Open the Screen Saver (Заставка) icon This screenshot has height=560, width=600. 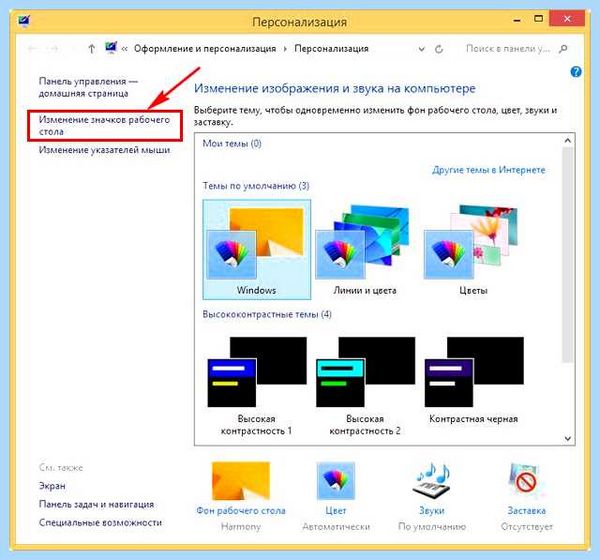(526, 481)
